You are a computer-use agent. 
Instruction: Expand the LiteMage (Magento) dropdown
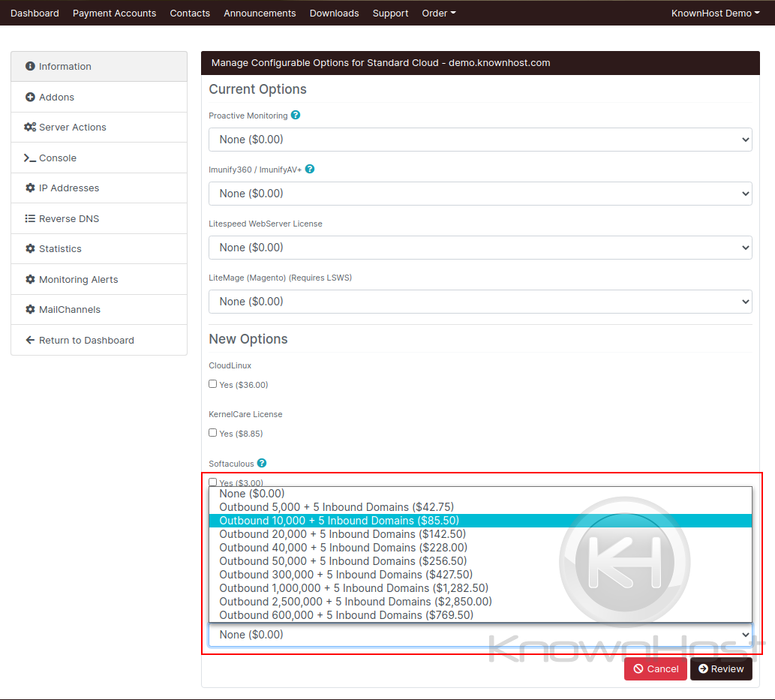pyautogui.click(x=480, y=302)
